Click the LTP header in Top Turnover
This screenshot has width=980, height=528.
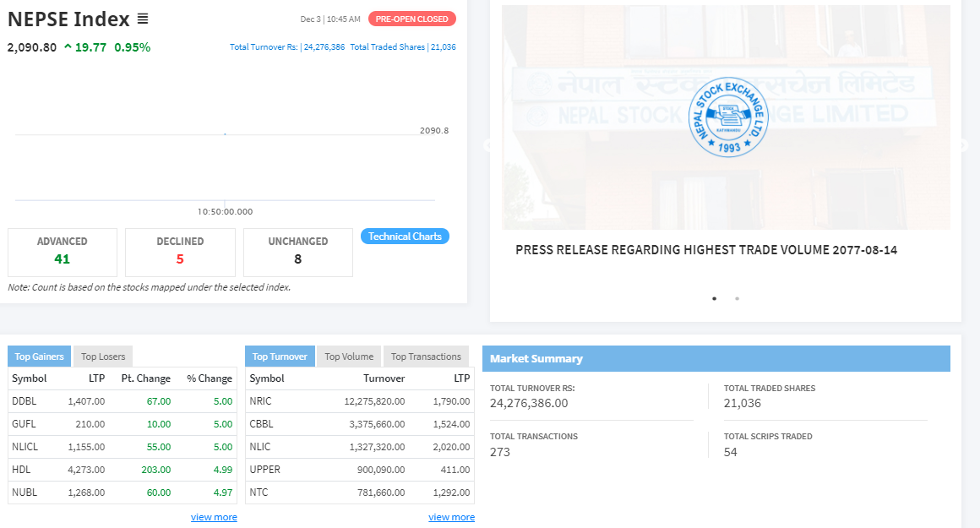[462, 378]
